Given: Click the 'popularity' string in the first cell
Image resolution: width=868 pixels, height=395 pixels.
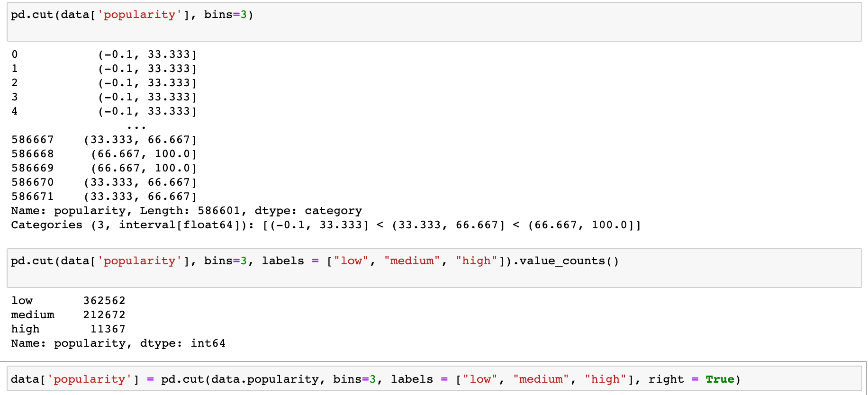Looking at the screenshot, I should tap(139, 15).
